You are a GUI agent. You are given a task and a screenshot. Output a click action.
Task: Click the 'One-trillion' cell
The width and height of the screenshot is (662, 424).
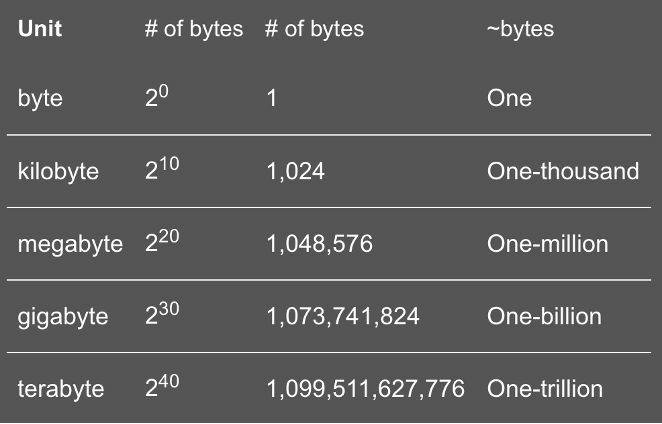[x=545, y=389]
